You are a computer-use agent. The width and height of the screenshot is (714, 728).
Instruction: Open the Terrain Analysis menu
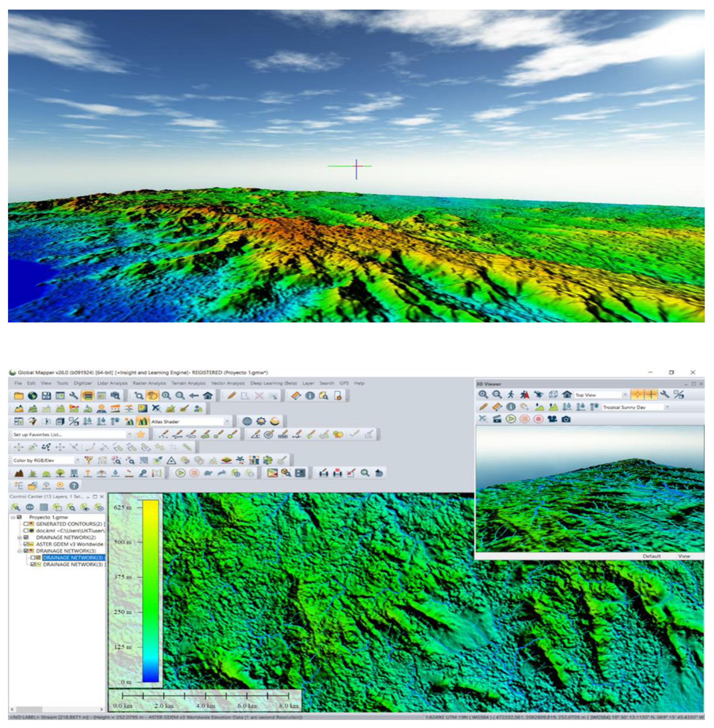tap(188, 383)
